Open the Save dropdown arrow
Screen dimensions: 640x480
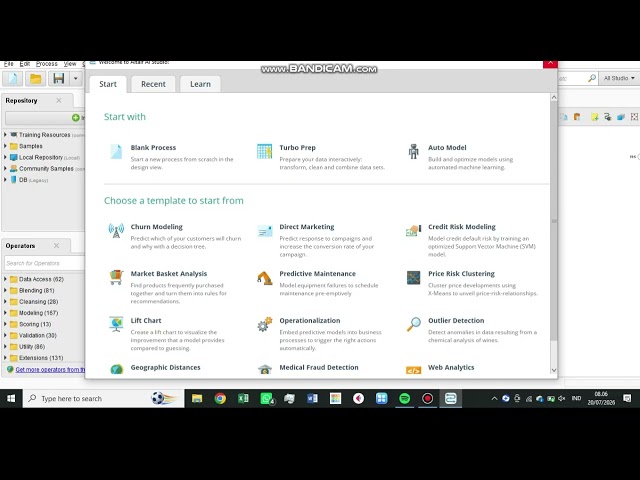[76, 78]
